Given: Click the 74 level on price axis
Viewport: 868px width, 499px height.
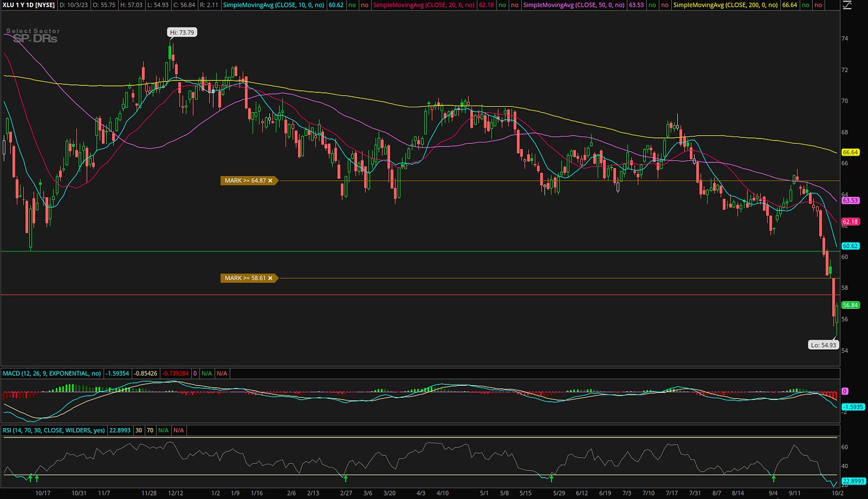Looking at the screenshot, I should click(845, 38).
